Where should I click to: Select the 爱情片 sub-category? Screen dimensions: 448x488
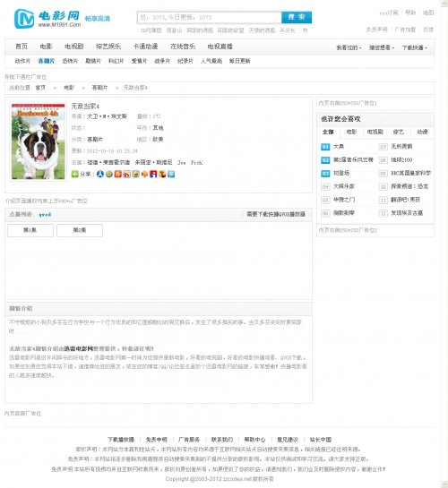coord(139,61)
